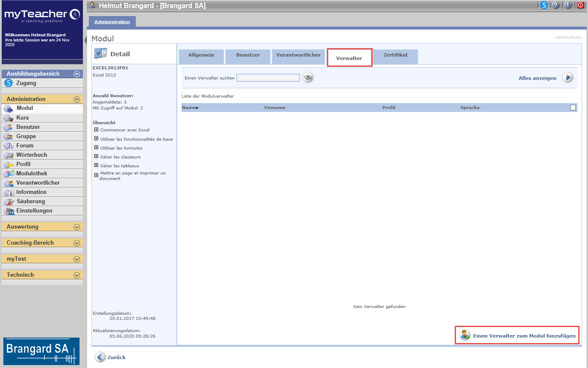Expand the 'Commencer avec Excel' tree node

[96, 130]
